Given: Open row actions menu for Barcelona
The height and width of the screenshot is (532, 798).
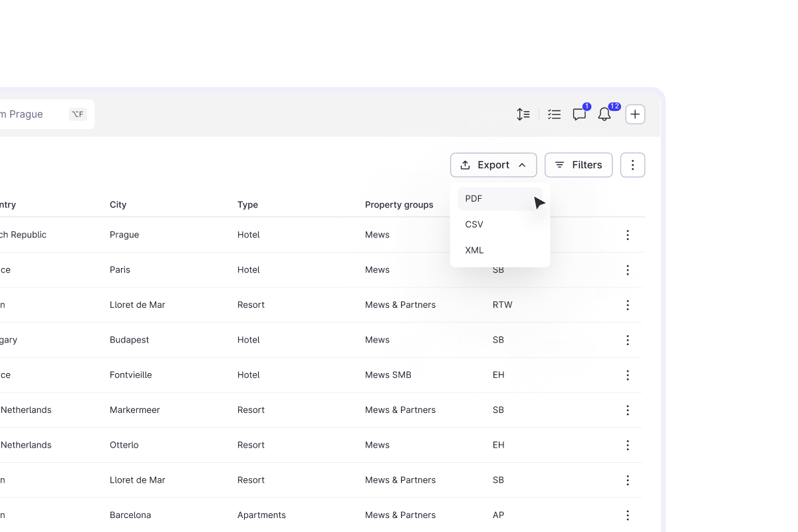Looking at the screenshot, I should [x=627, y=515].
